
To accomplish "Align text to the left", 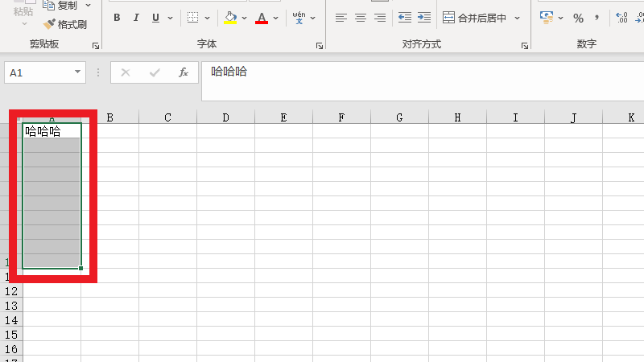I will click(341, 18).
